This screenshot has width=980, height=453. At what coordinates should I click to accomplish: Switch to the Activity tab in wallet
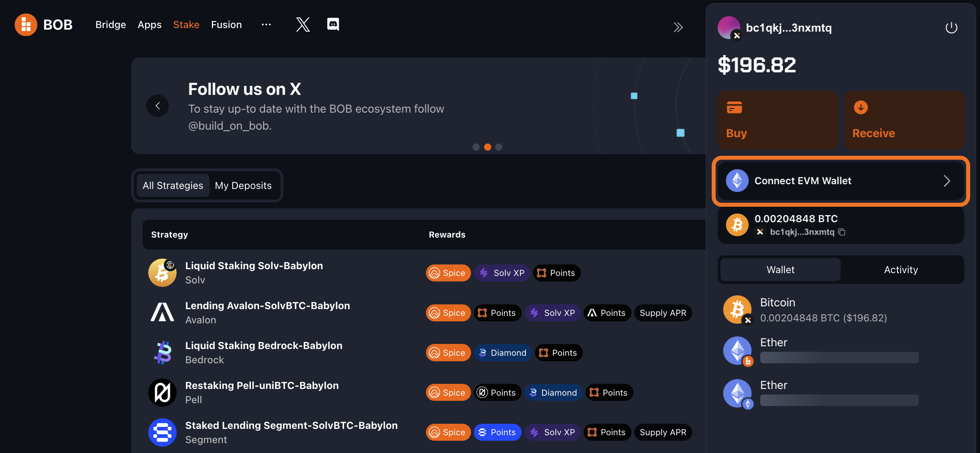tap(901, 269)
